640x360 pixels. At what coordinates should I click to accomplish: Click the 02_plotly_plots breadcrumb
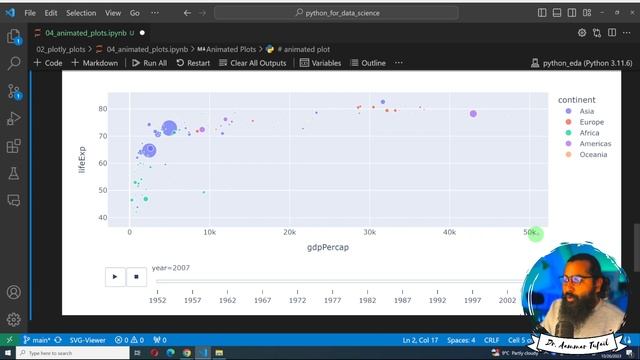coord(60,49)
